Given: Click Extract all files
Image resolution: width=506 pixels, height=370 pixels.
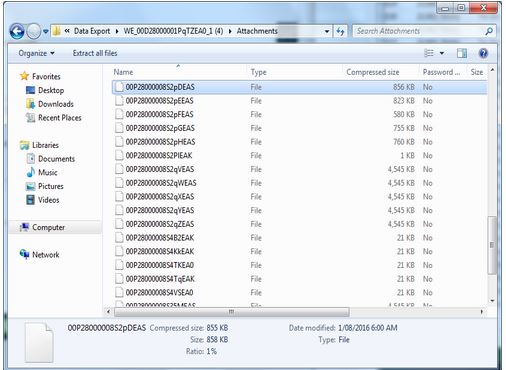Looking at the screenshot, I should coord(95,53).
